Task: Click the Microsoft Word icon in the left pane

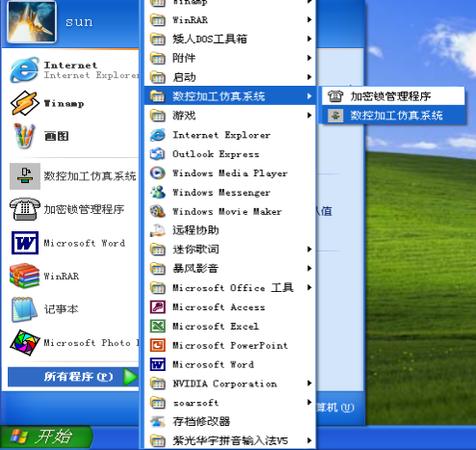Action: 25,243
